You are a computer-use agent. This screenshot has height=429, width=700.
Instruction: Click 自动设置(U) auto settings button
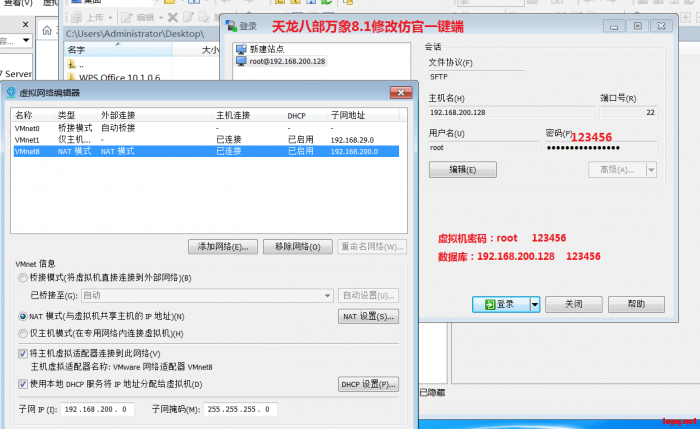click(368, 296)
